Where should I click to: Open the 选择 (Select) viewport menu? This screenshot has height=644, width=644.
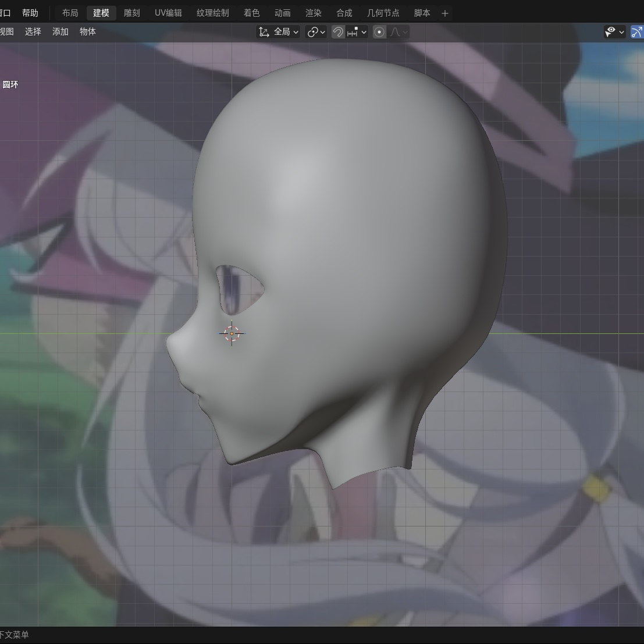(x=33, y=31)
